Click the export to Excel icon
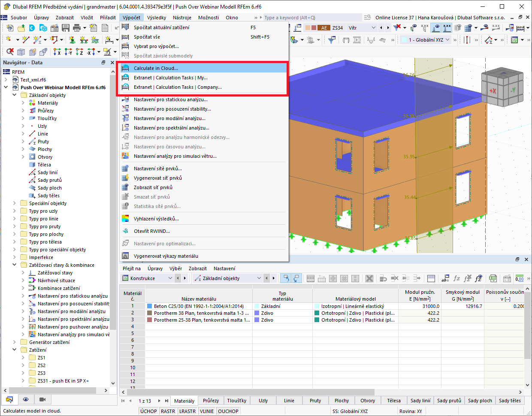Viewport: 532px width, 416px height. pyautogui.click(x=493, y=278)
